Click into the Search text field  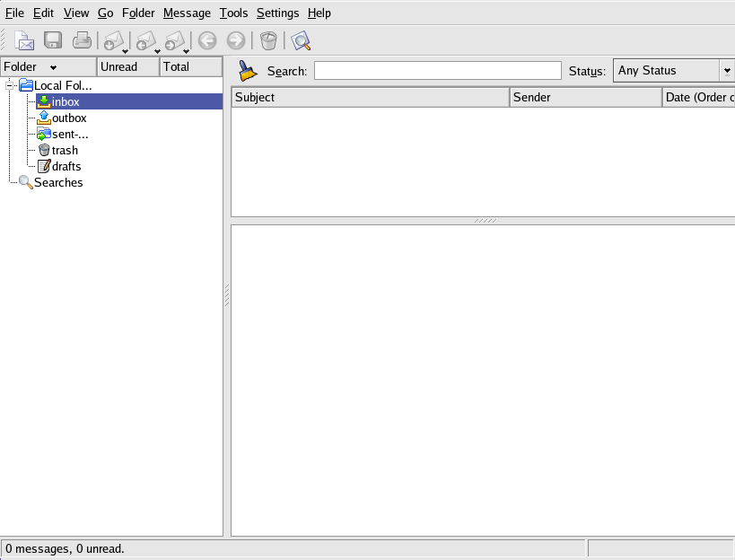pos(437,71)
